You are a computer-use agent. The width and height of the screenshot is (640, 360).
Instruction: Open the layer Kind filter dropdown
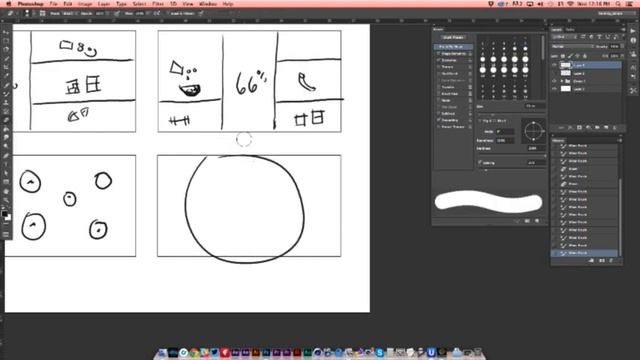(x=563, y=37)
